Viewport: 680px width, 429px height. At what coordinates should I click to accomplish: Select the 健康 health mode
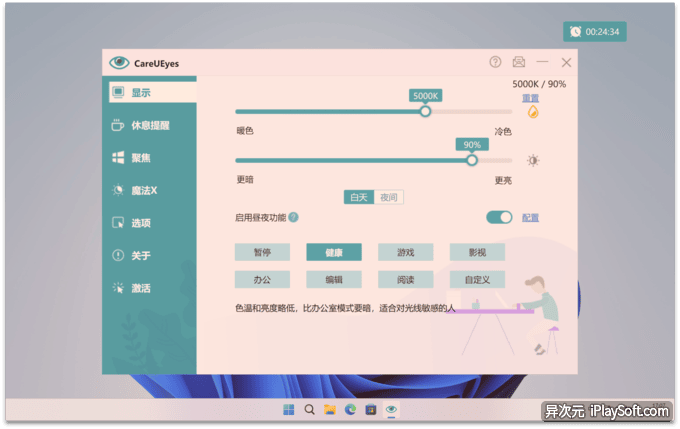coord(334,252)
